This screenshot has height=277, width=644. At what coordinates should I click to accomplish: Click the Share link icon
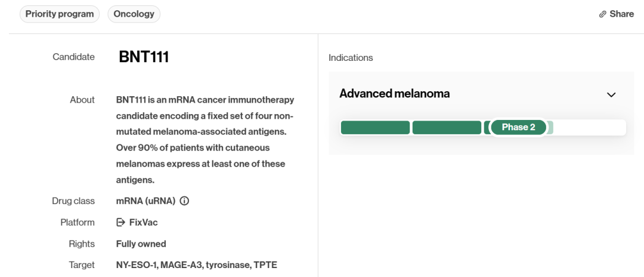(x=602, y=14)
